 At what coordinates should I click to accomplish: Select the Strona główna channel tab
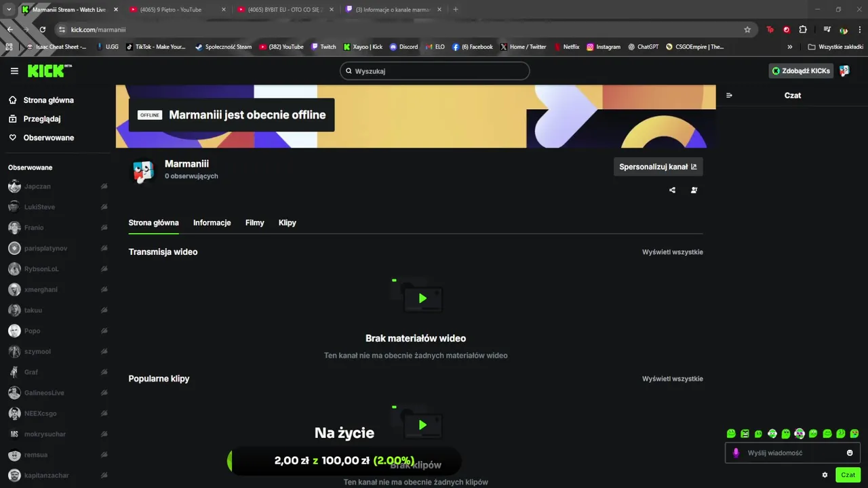click(x=154, y=223)
